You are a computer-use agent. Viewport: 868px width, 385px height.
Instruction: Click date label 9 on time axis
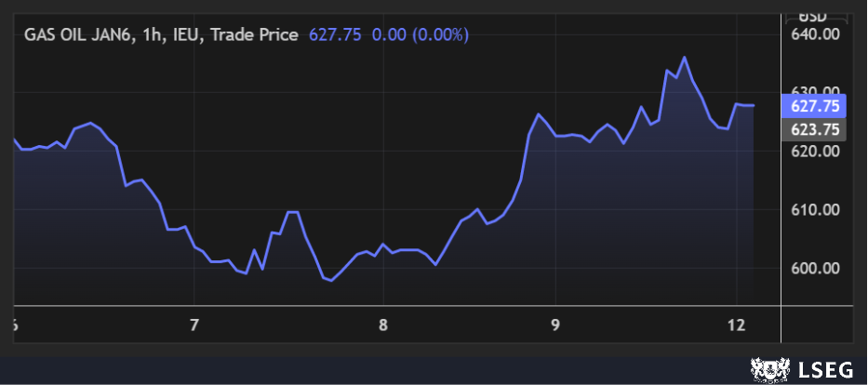click(x=554, y=325)
